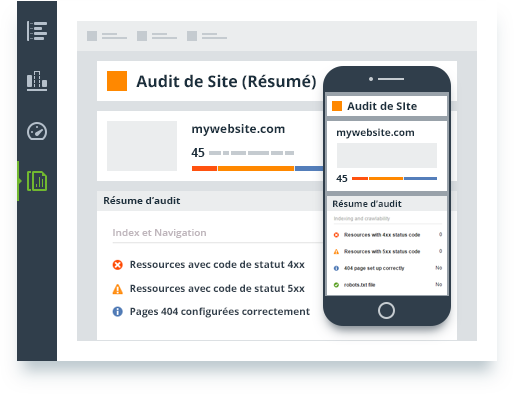Click the red error icon for 4xx resources
The height and width of the screenshot is (394, 514).
click(117, 265)
